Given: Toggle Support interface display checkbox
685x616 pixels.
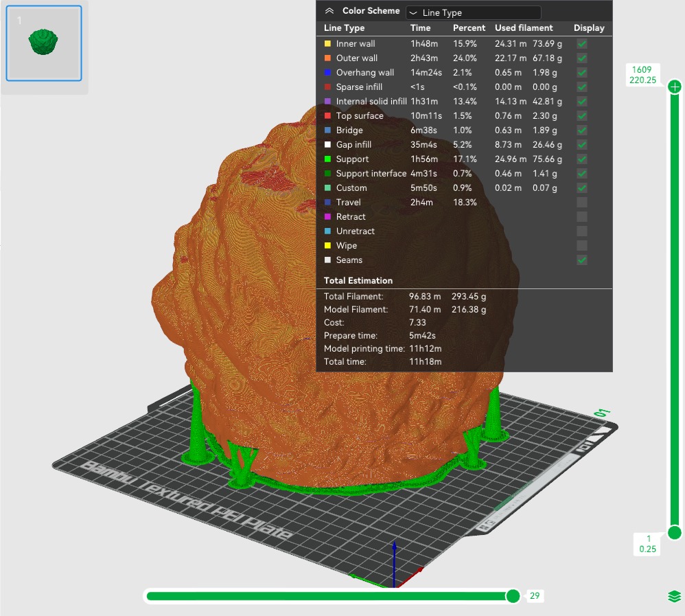Looking at the screenshot, I should click(x=581, y=174).
